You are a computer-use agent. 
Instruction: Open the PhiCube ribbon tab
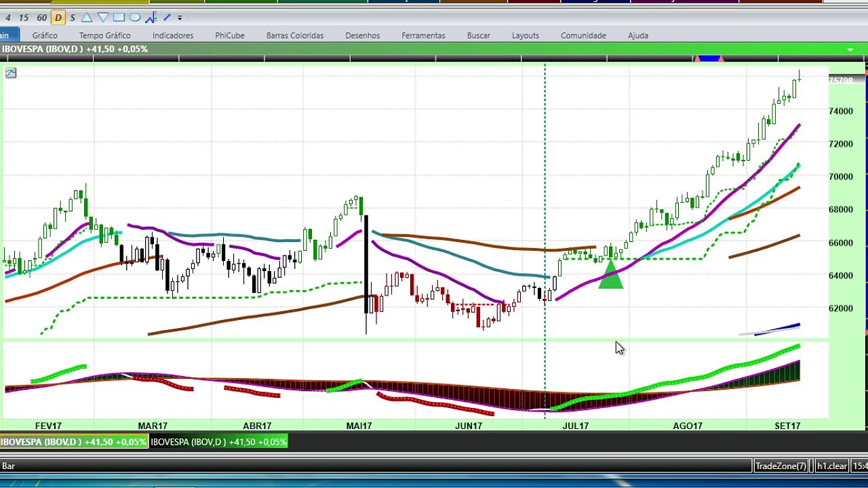(x=229, y=35)
